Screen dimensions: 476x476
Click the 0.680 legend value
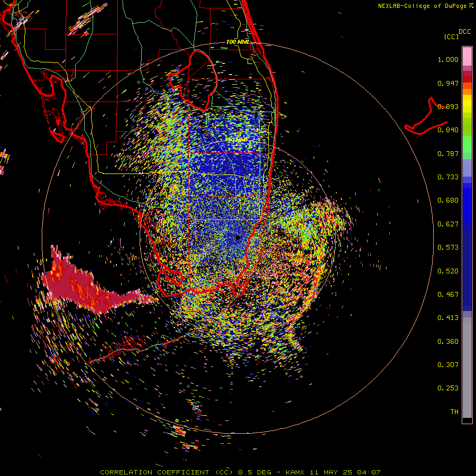[448, 200]
